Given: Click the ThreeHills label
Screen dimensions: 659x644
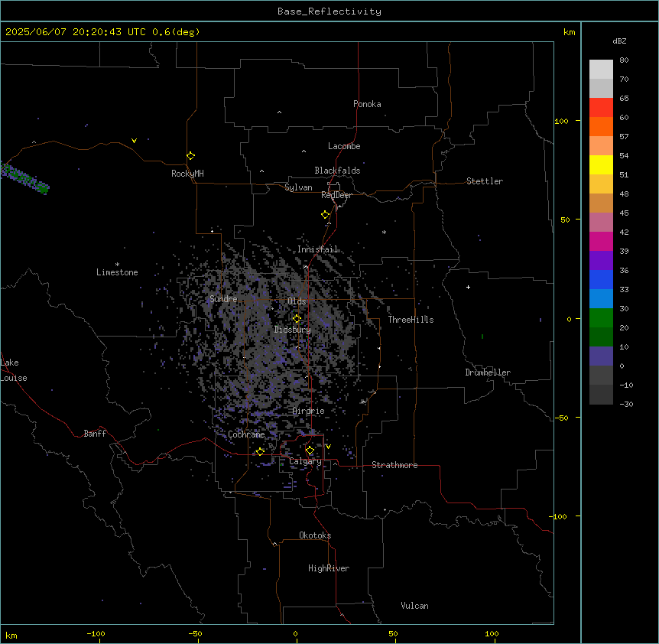Looking at the screenshot, I should tap(411, 320).
